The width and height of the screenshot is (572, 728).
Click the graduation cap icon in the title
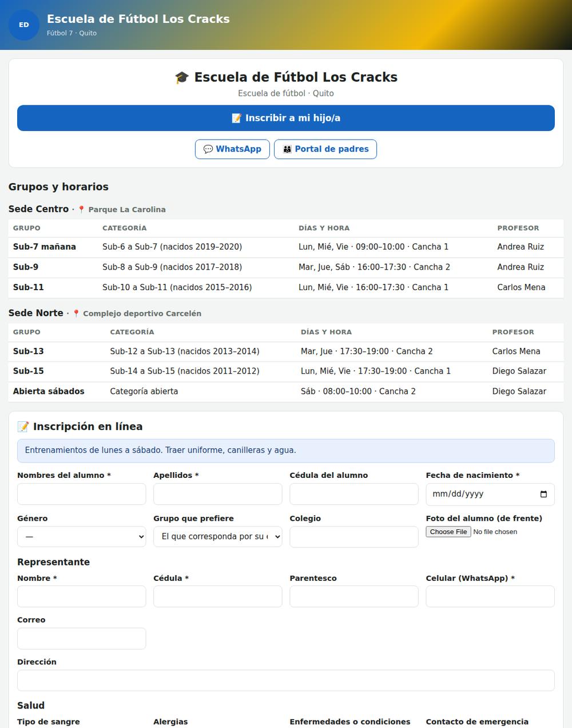pos(181,77)
